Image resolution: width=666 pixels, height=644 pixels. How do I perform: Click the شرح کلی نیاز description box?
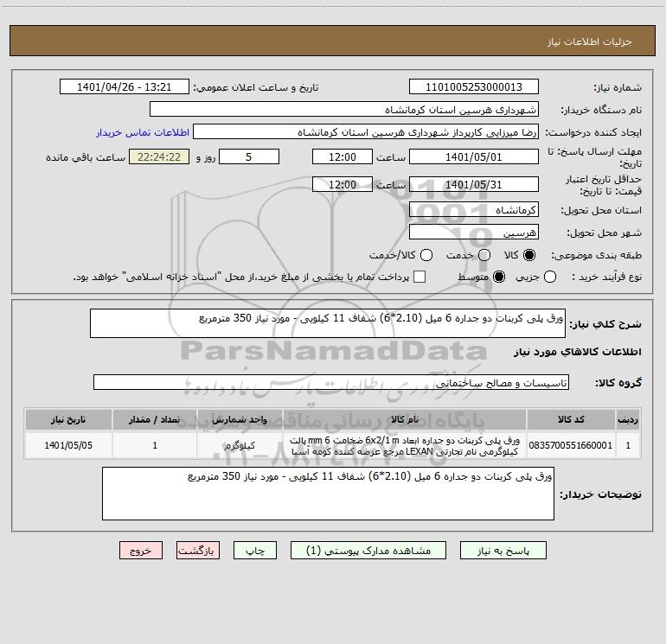[x=328, y=323]
